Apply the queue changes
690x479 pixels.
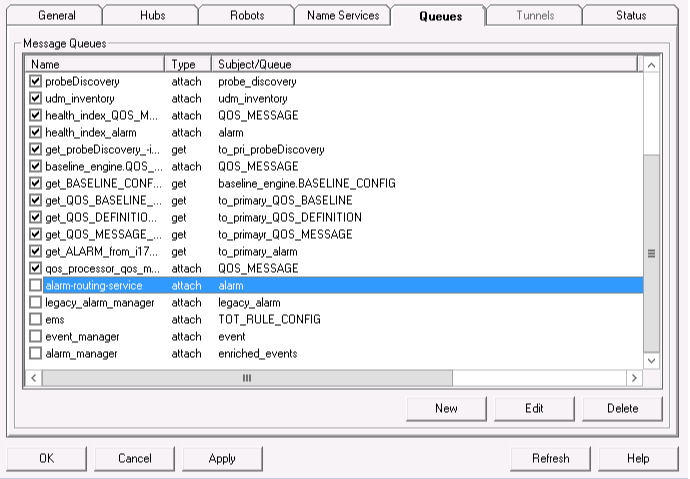coord(222,458)
